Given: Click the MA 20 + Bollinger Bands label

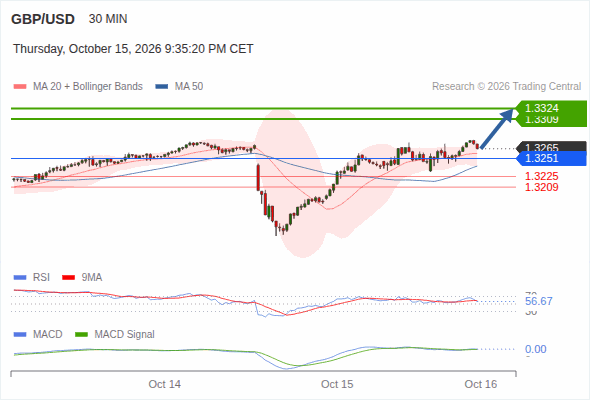Looking at the screenshot, I should coord(88,87).
